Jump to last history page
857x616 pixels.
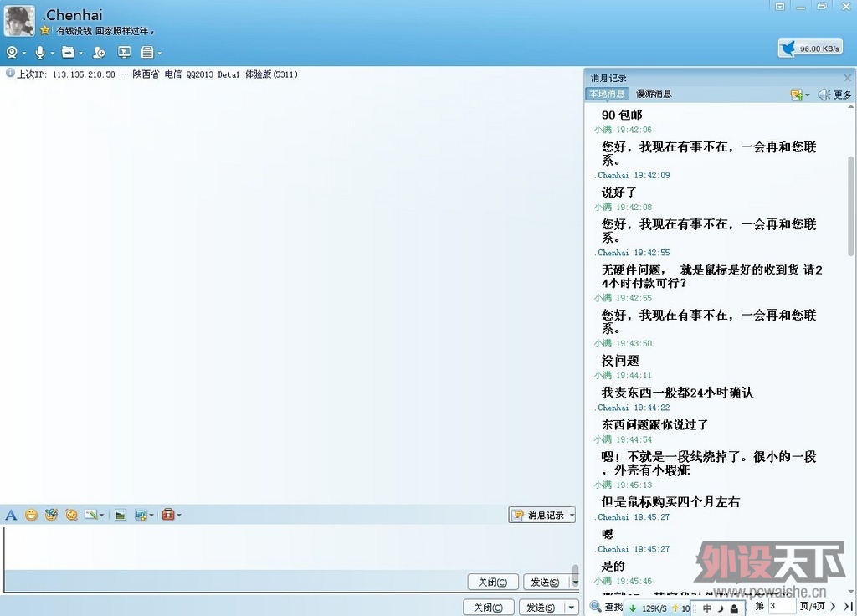(x=847, y=606)
